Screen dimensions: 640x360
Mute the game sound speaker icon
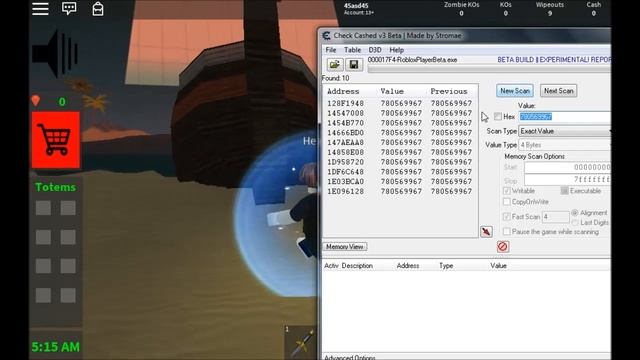tap(55, 53)
